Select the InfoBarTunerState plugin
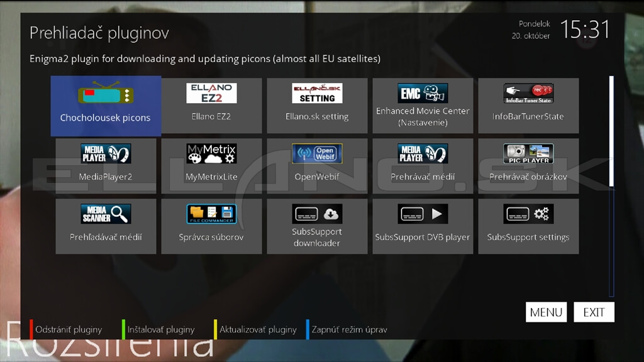The image size is (644, 362). [528, 106]
